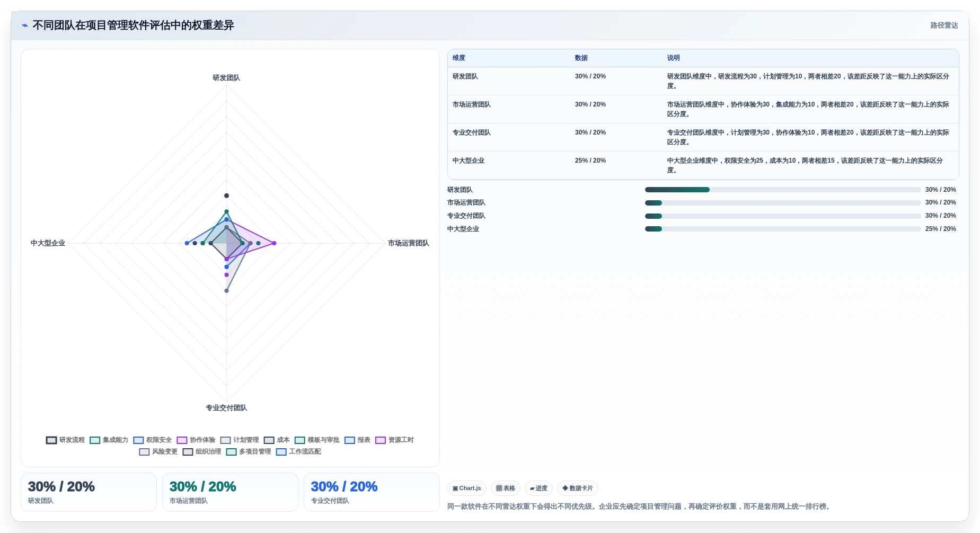Click the 多项目管理 legend color box

click(x=231, y=452)
